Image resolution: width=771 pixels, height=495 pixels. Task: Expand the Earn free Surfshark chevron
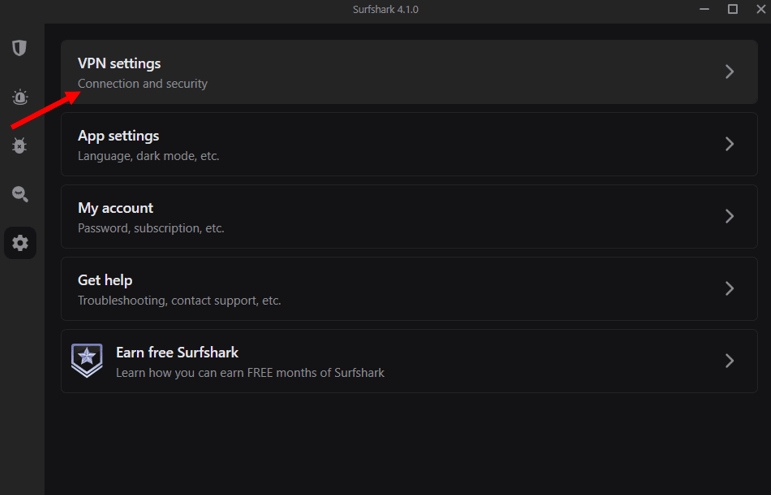point(730,360)
